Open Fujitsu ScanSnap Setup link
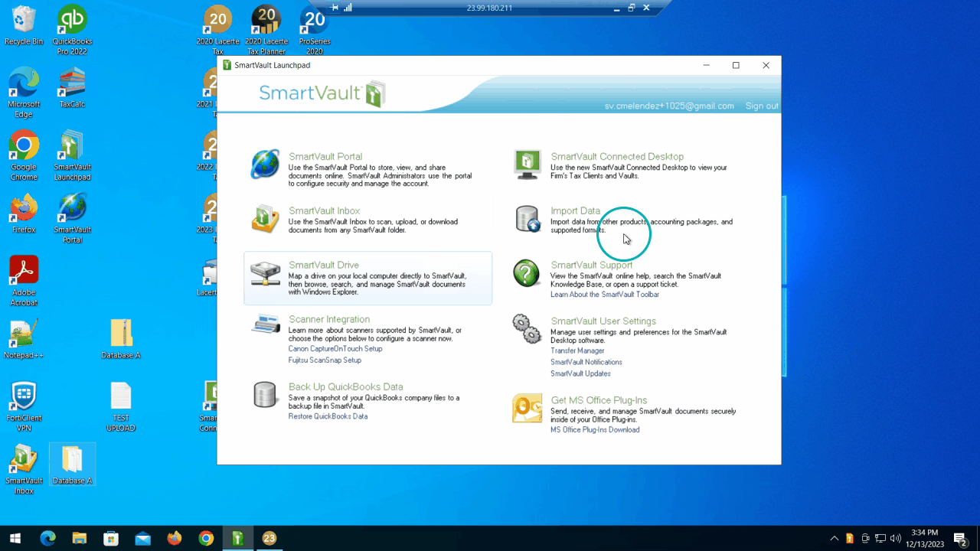The image size is (980, 551). coord(325,360)
